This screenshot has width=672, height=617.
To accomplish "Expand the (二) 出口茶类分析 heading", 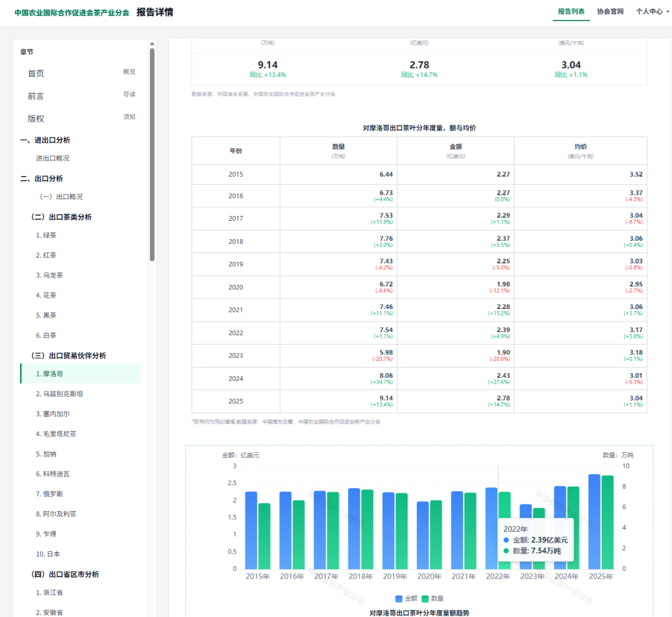I will pyautogui.click(x=62, y=217).
